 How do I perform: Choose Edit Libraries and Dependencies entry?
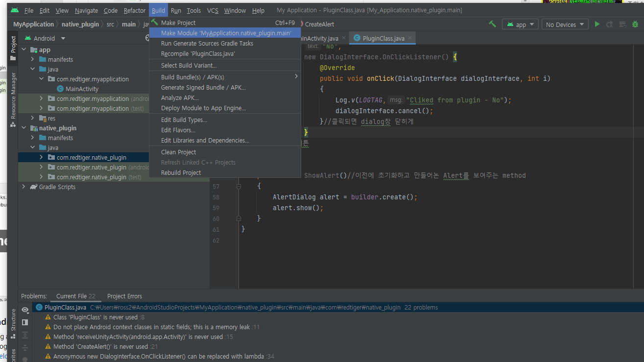(225, 140)
